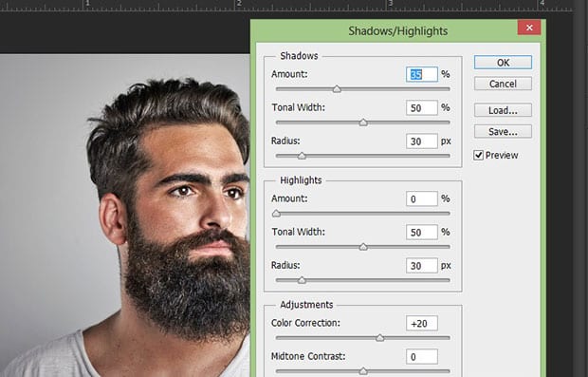Close the Shadows/Highlights dialog with the red X
Screen dimensions: 588x377
[x=529, y=28]
